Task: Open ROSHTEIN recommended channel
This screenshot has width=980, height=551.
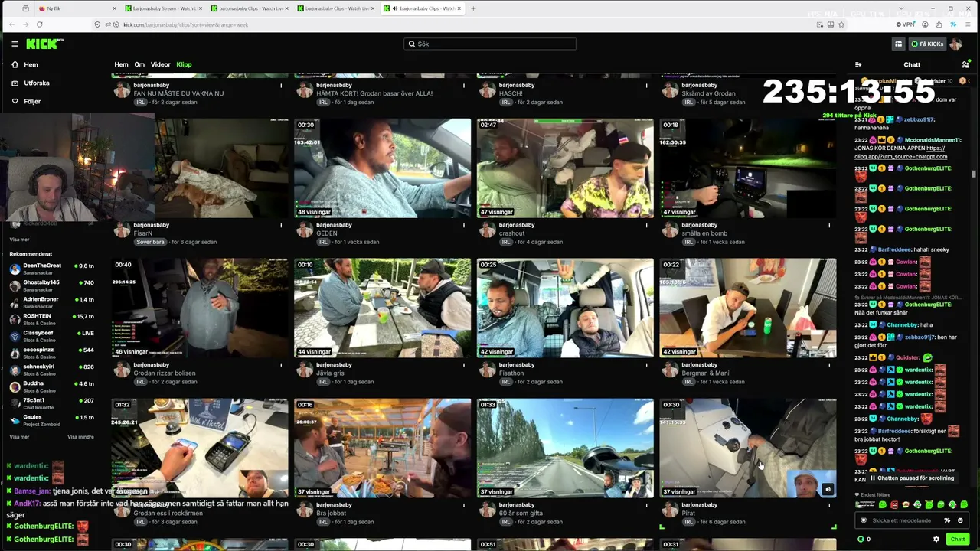Action: click(51, 319)
